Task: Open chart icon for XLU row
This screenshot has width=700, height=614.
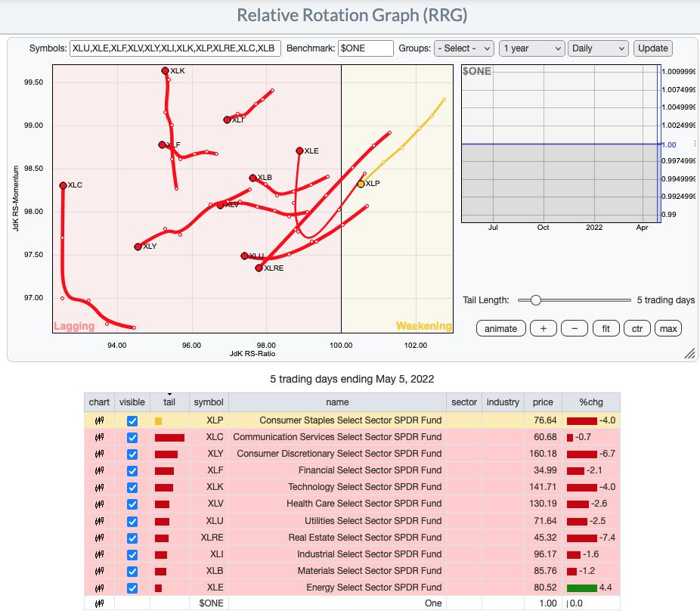Action: coord(99,521)
